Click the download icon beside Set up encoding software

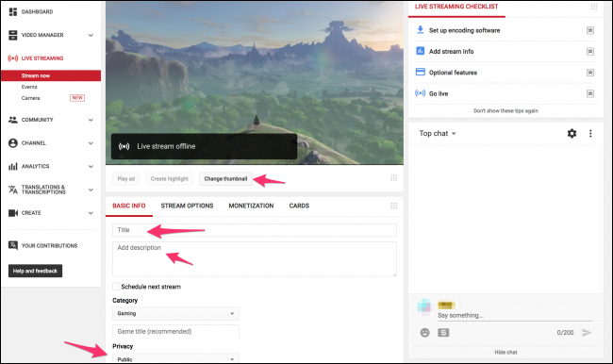(x=421, y=30)
